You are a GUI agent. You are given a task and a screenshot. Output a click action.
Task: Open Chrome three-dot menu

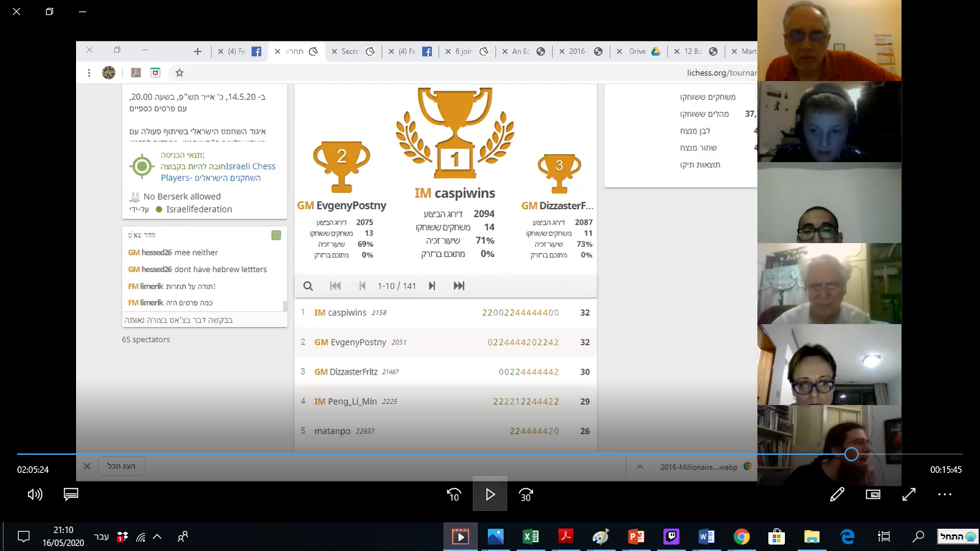pyautogui.click(x=89, y=72)
